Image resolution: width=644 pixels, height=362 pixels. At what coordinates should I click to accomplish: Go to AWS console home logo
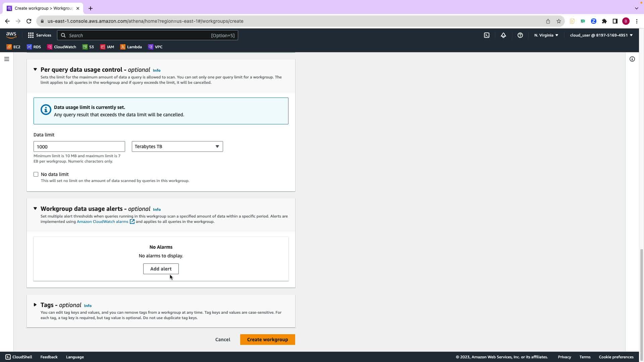tap(11, 35)
